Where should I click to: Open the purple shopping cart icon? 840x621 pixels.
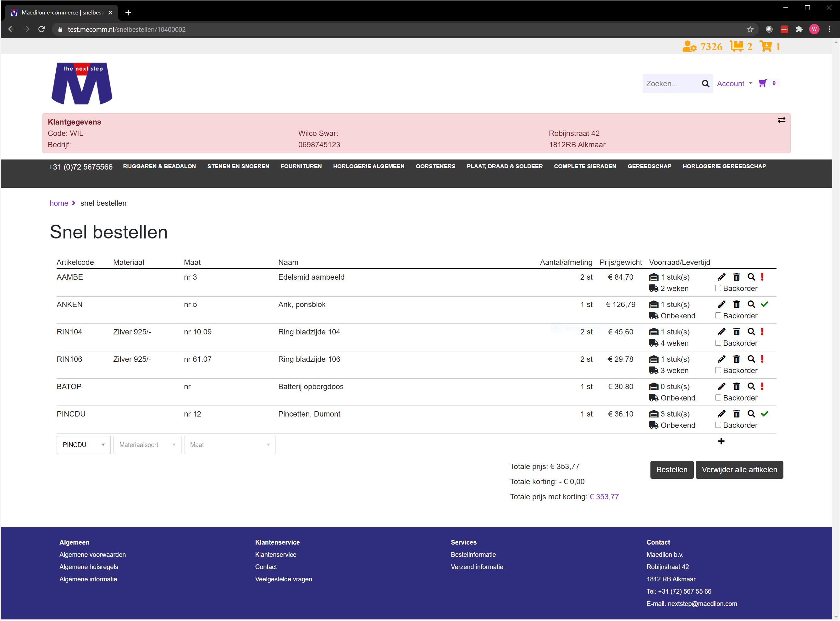tap(762, 83)
